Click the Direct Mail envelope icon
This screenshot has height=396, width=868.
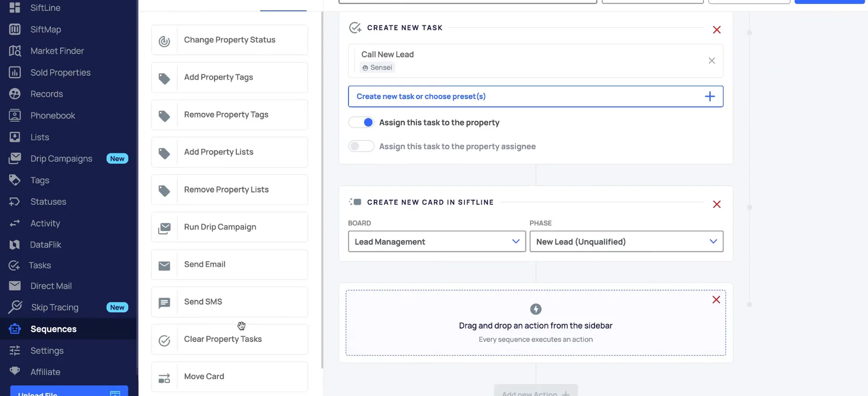pos(15,286)
